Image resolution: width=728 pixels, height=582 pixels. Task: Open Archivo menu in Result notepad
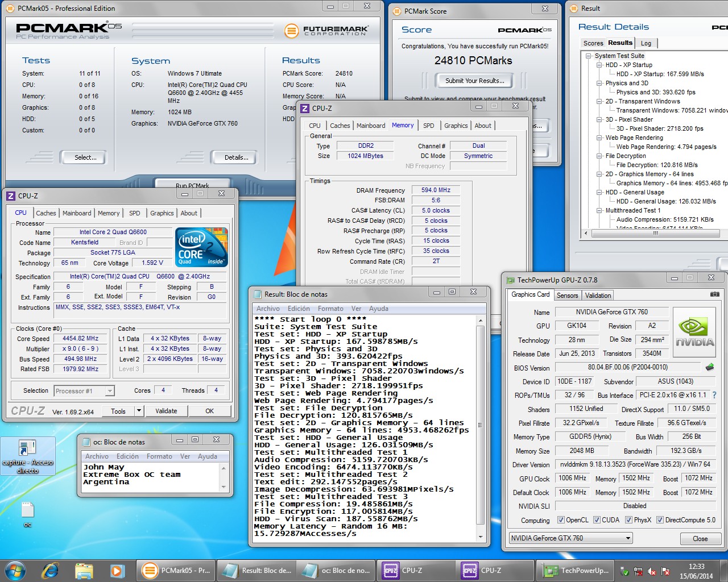click(x=268, y=309)
